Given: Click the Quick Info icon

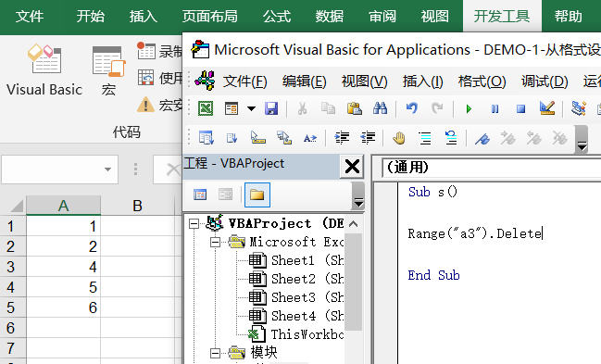Looking at the screenshot, I should click(x=258, y=138).
